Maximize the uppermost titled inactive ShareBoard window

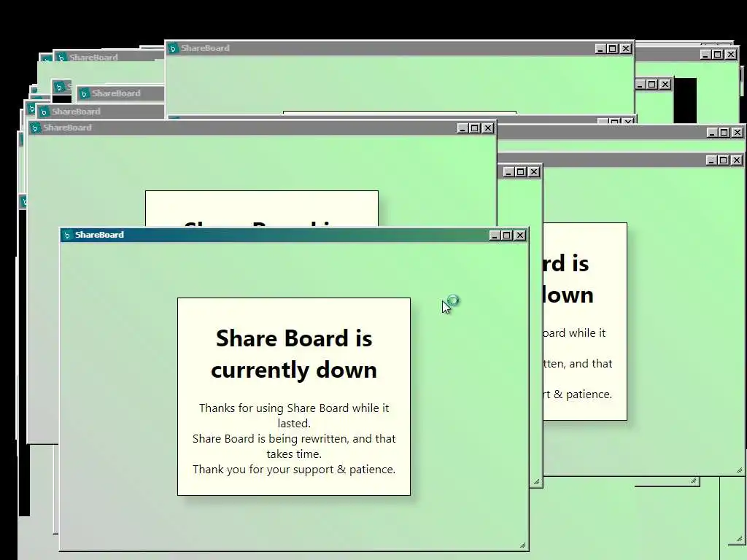tap(613, 49)
